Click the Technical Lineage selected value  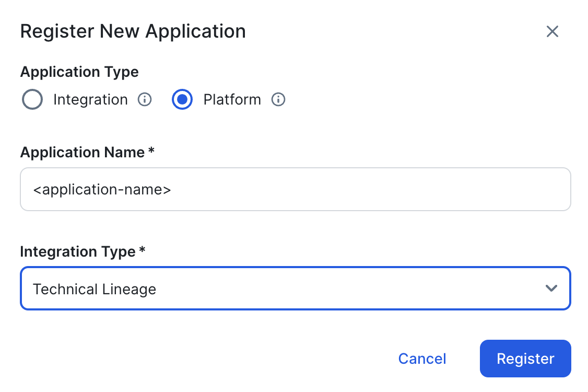(95, 289)
